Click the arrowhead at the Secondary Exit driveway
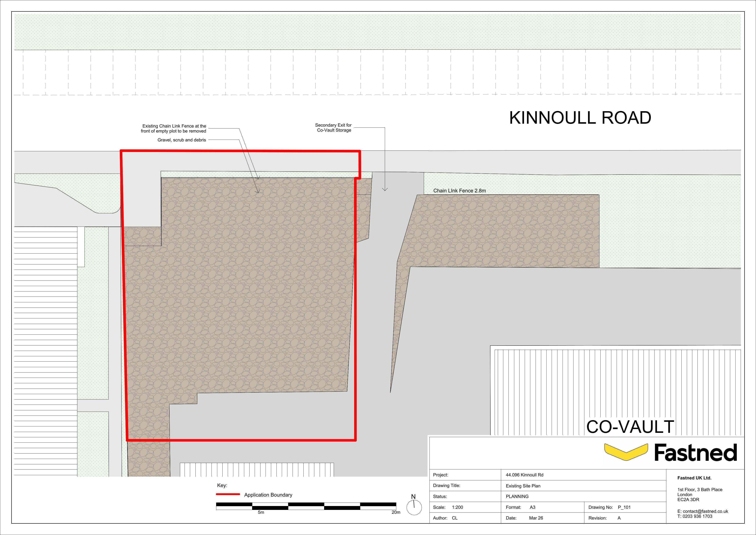Image resolution: width=756 pixels, height=535 pixels. pos(385,189)
